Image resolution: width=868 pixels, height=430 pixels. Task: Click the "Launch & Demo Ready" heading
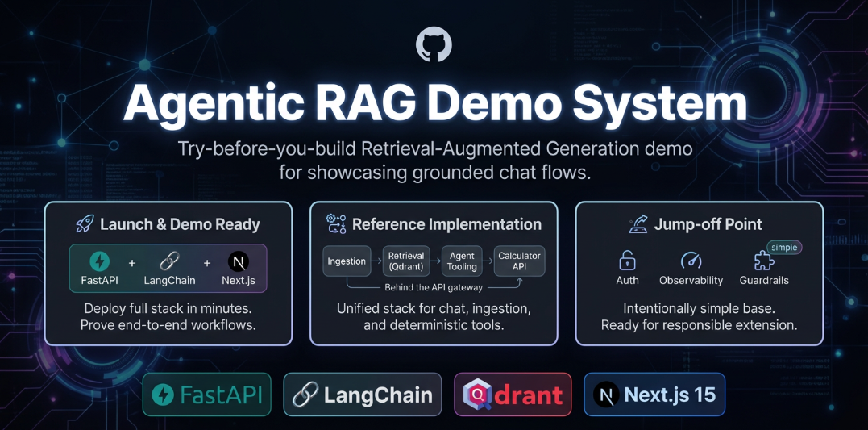tap(180, 224)
